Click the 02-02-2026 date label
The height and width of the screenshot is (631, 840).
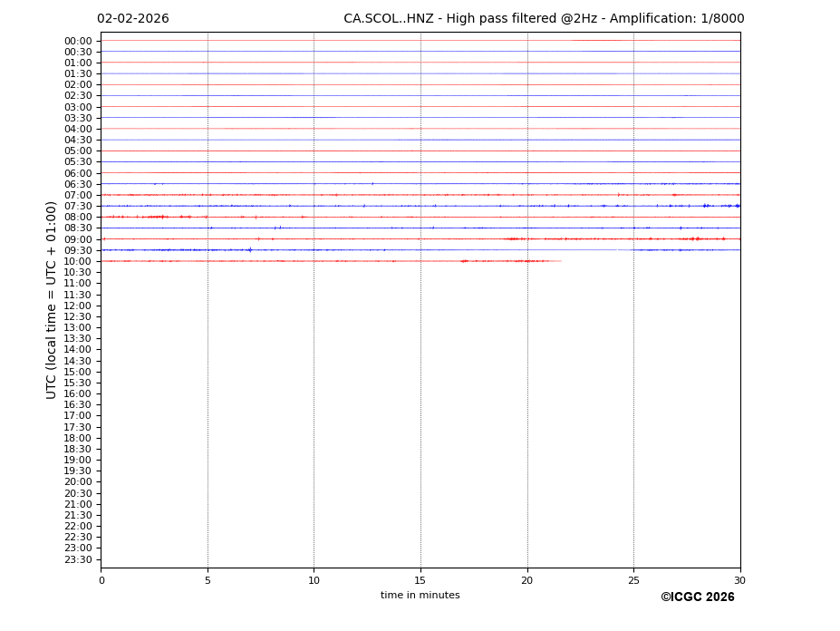132,19
